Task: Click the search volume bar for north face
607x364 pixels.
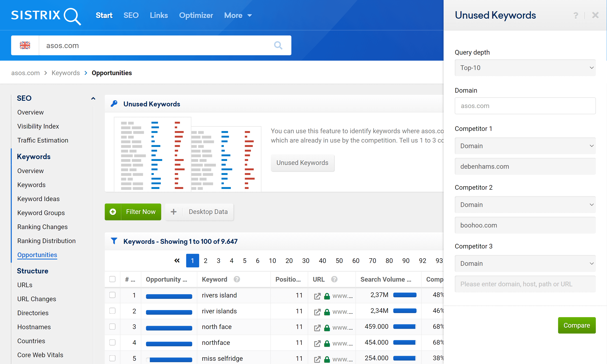Action: click(x=404, y=326)
